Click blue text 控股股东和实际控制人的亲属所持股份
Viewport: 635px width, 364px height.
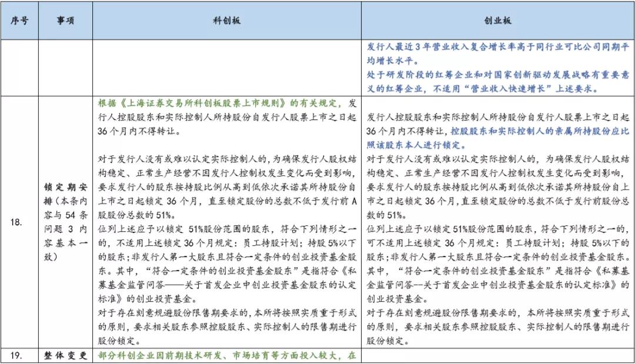[526, 131]
